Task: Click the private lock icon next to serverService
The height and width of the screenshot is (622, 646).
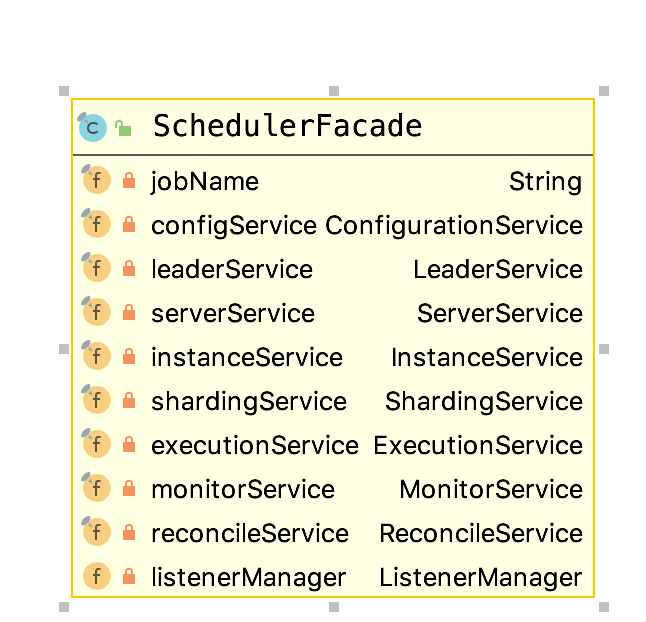Action: (x=128, y=313)
